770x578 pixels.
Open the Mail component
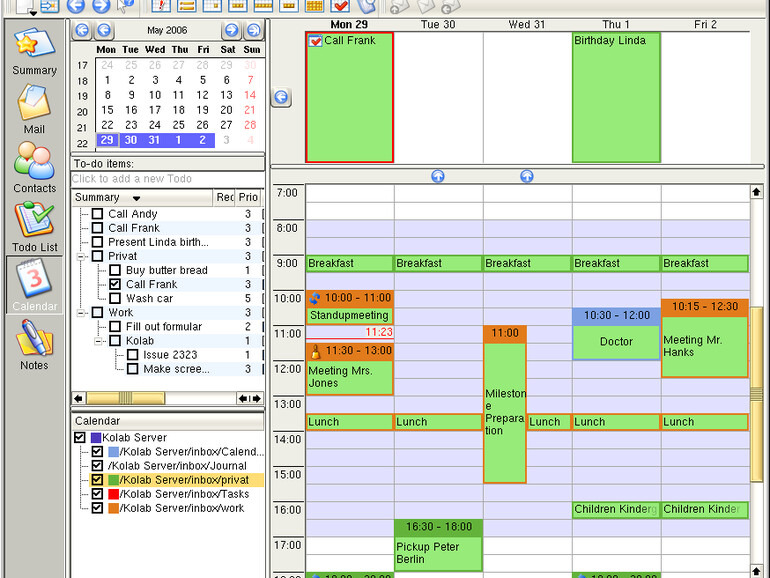[34, 109]
